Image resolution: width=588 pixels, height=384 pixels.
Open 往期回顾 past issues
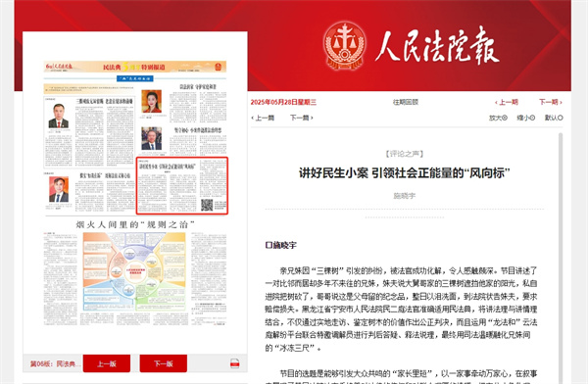tap(406, 102)
